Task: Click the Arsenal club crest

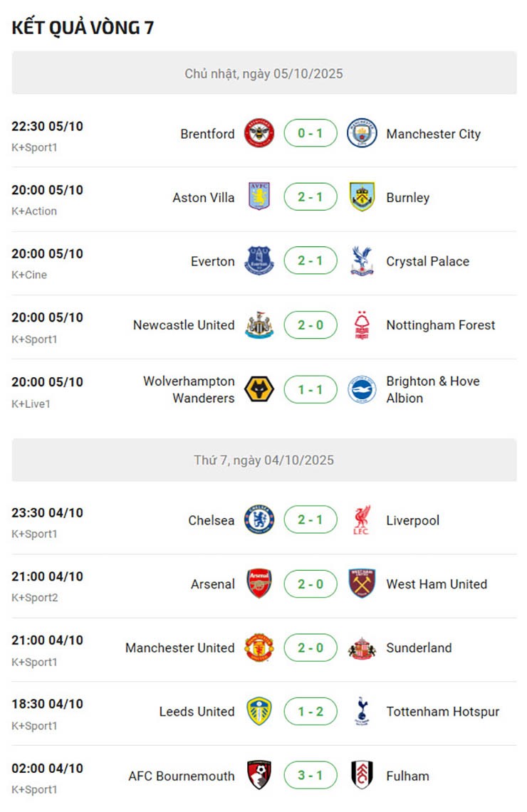Action: click(259, 584)
